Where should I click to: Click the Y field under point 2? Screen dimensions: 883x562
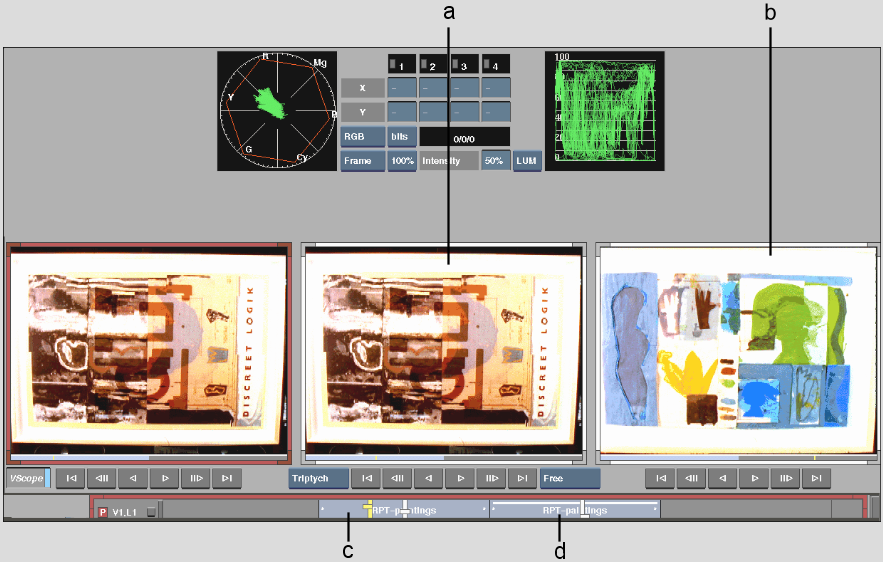pos(433,112)
